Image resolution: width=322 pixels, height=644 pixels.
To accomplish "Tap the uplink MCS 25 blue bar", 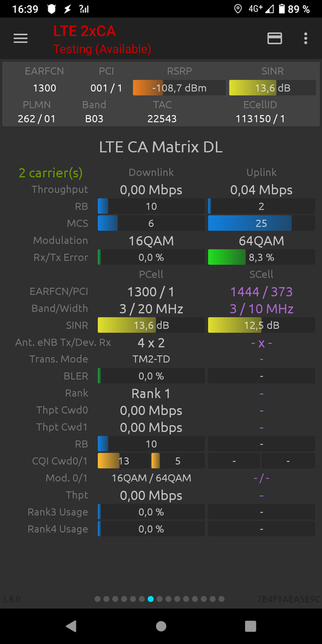I will coord(262,223).
